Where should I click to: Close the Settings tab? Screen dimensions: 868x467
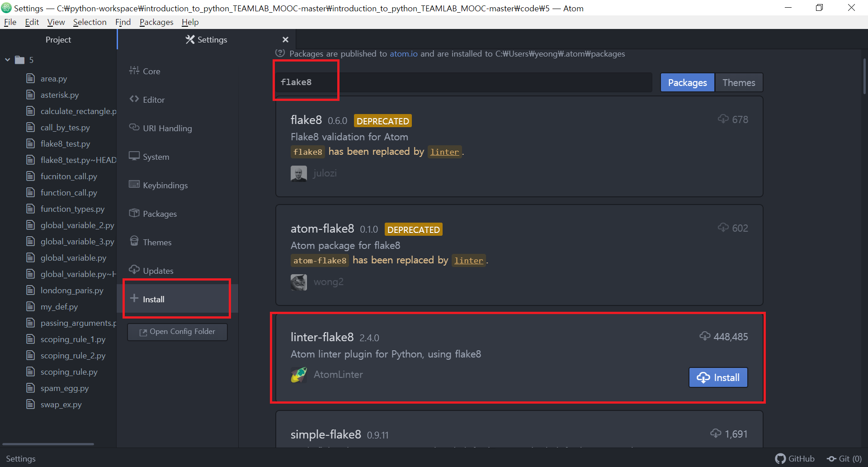(x=285, y=39)
